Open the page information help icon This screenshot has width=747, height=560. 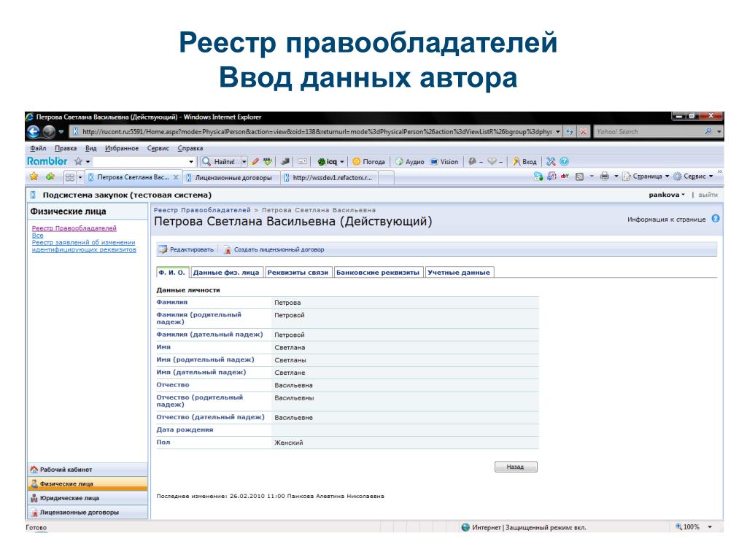click(x=715, y=219)
